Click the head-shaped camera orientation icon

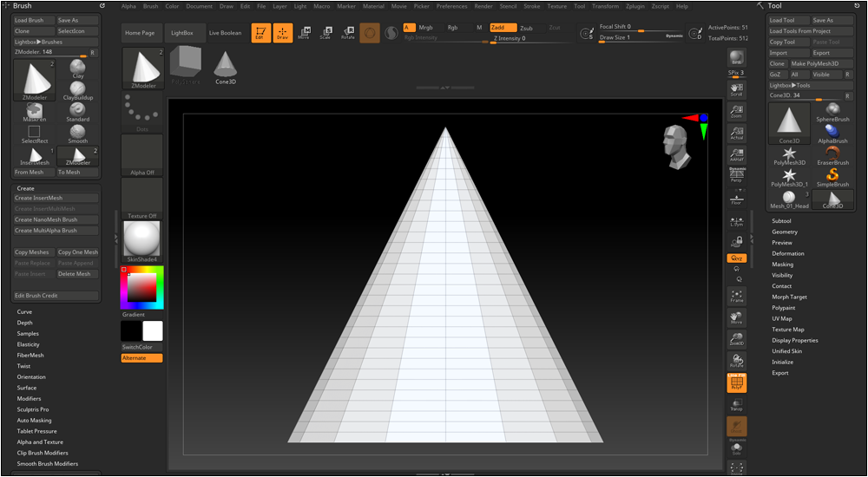click(x=676, y=145)
